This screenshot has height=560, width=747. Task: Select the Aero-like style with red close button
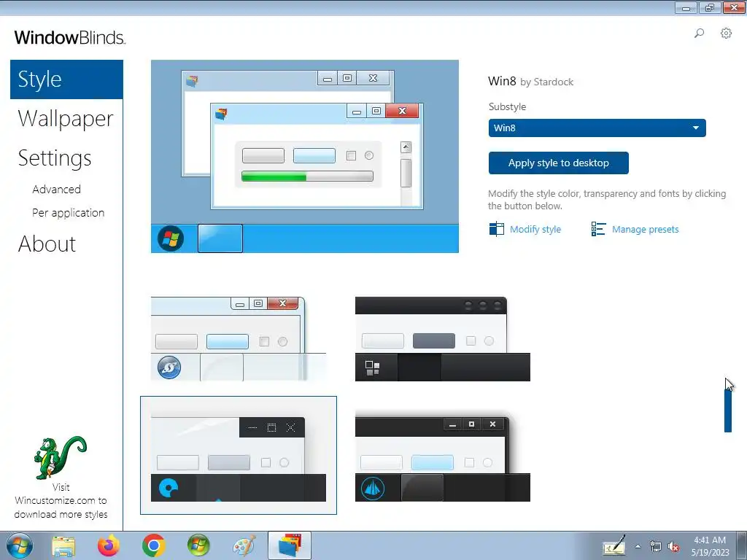pos(239,339)
